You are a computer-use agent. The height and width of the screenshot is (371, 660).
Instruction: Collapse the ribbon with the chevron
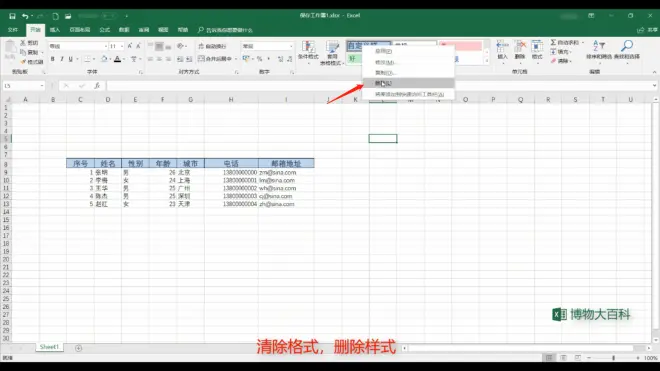coord(655,72)
